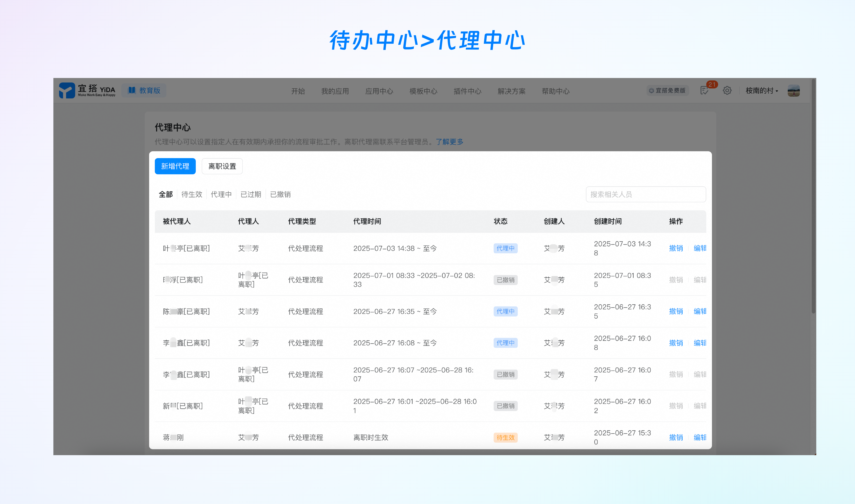Image resolution: width=855 pixels, height=504 pixels.
Task: Click 撤销 for the 2025-06-27 16:08 row
Action: tap(676, 343)
